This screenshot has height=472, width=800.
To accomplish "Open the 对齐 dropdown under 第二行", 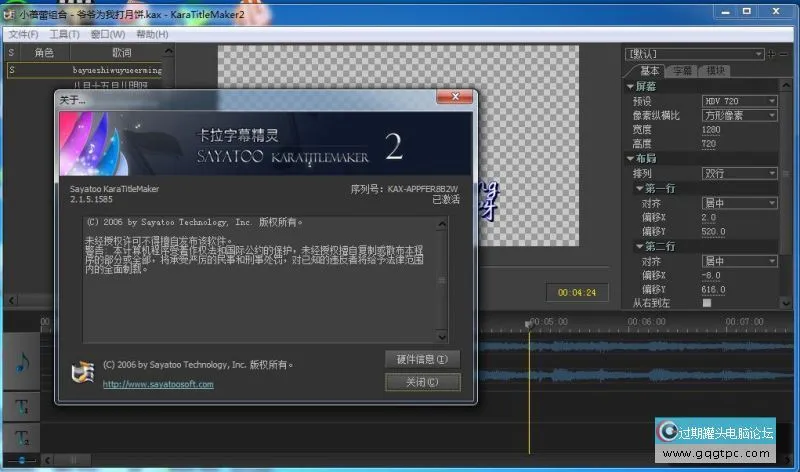I will click(739, 261).
